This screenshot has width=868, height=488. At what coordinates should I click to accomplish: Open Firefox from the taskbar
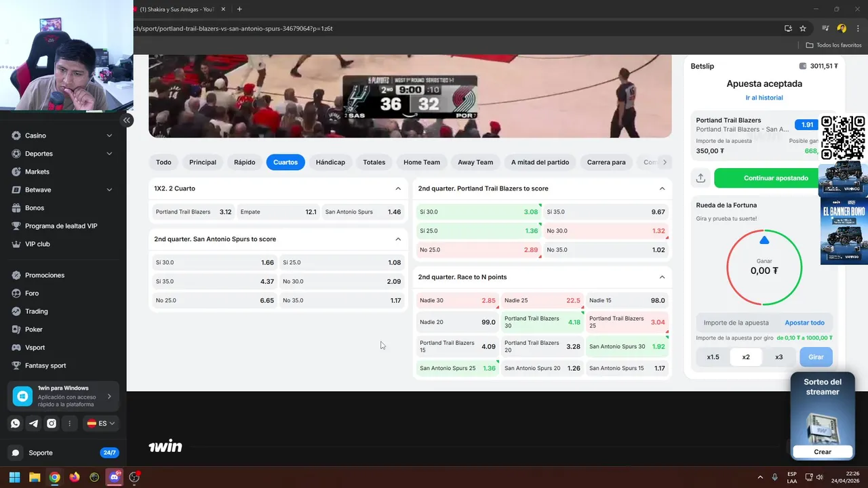(x=75, y=477)
